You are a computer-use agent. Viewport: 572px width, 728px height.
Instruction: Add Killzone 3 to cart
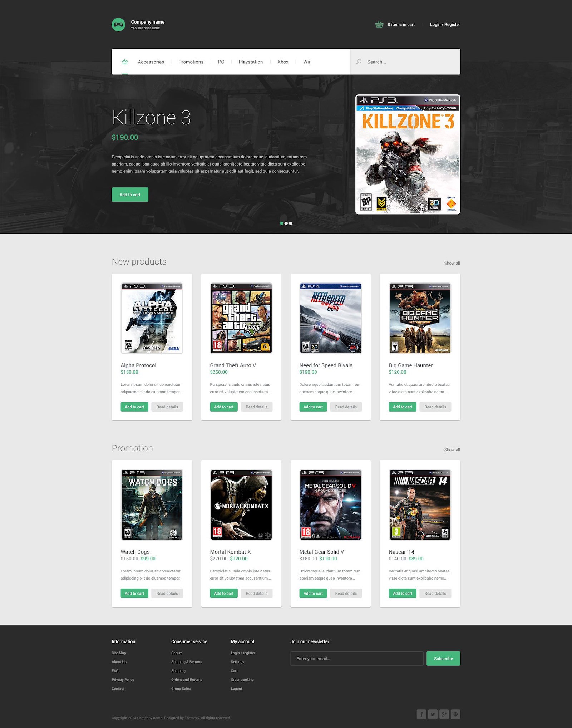pyautogui.click(x=130, y=195)
